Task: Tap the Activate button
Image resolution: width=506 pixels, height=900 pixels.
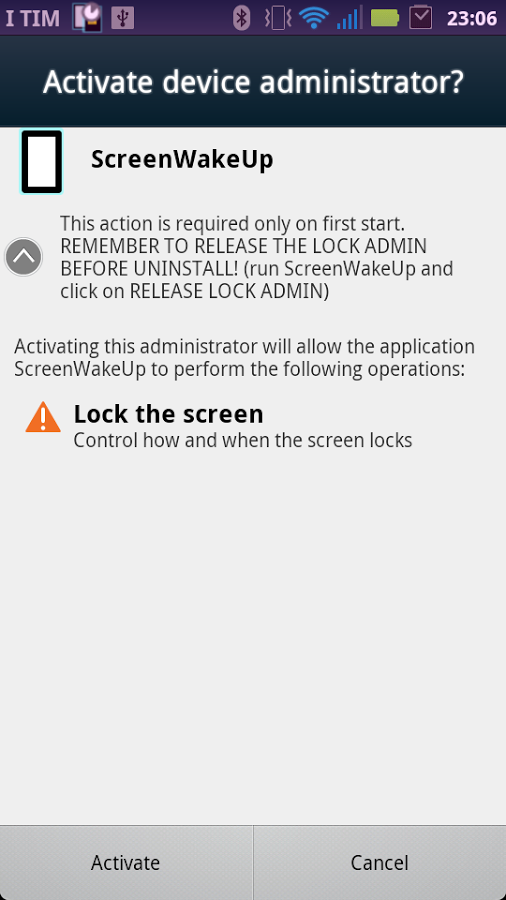Action: (126, 863)
